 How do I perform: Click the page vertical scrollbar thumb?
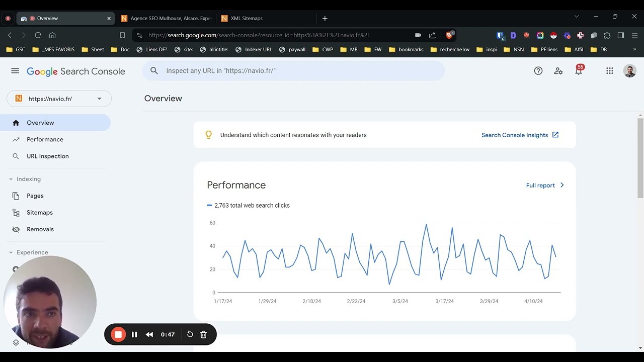pyautogui.click(x=640, y=157)
